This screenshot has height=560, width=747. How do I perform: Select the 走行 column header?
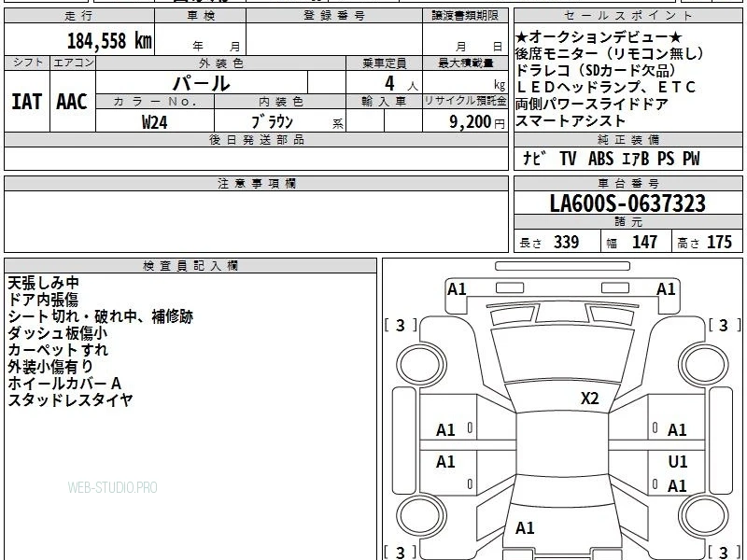coord(79,16)
